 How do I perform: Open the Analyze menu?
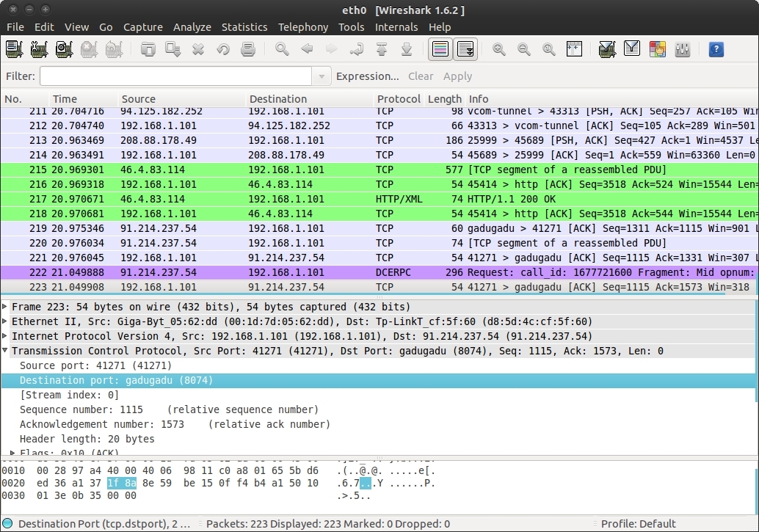[192, 27]
